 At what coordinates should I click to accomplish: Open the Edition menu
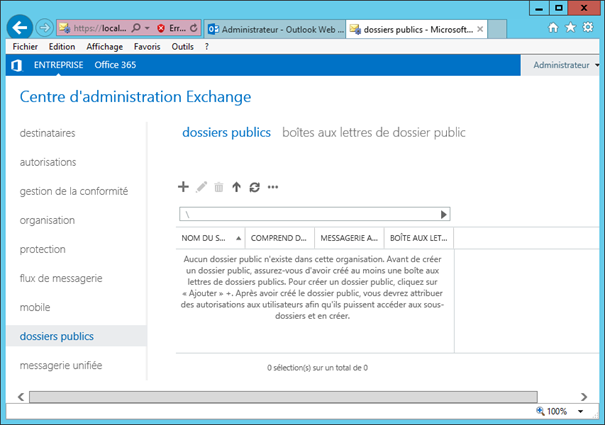(62, 47)
